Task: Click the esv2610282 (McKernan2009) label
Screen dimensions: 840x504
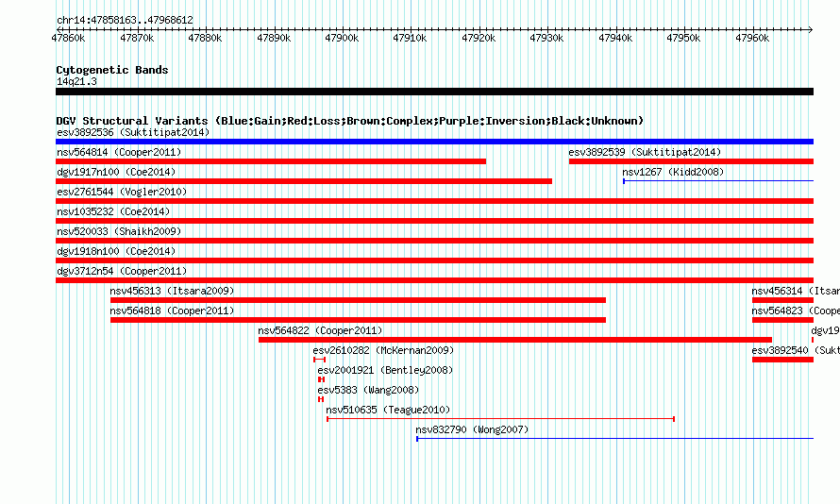Action: pos(383,350)
